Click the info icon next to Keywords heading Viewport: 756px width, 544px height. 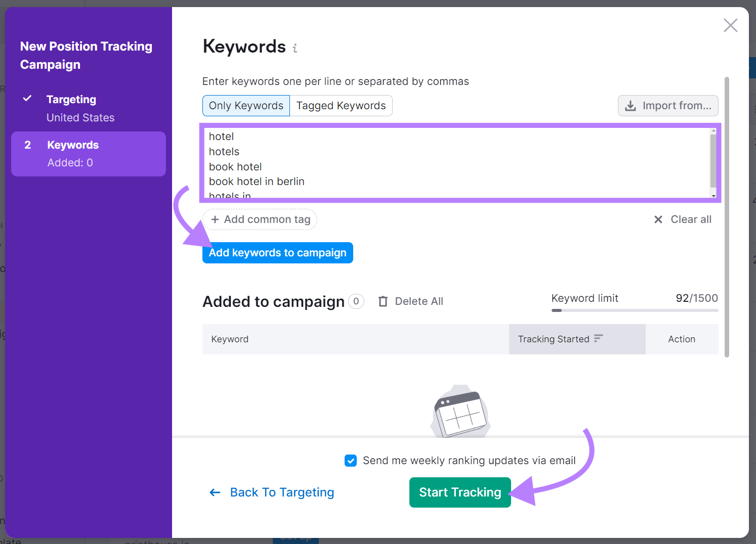click(295, 48)
